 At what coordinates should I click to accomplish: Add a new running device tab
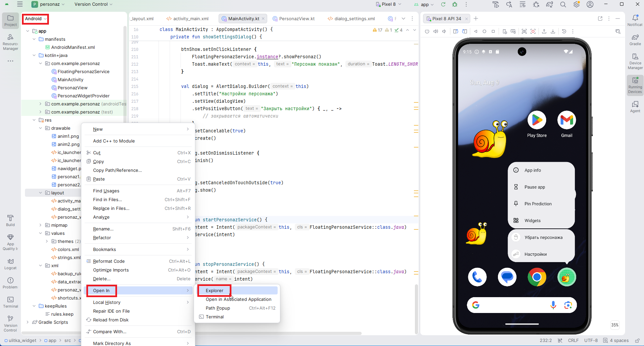point(476,19)
